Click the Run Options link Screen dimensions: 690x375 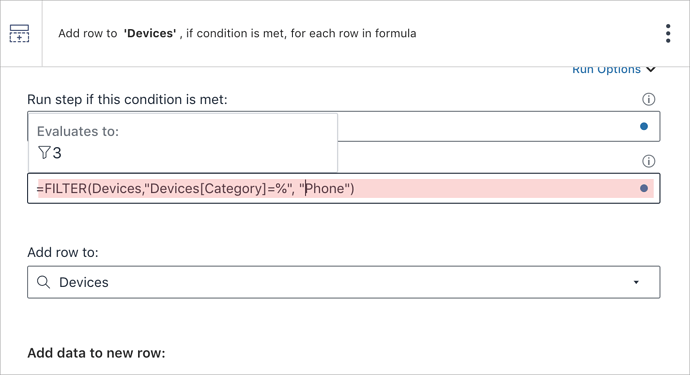coord(606,70)
